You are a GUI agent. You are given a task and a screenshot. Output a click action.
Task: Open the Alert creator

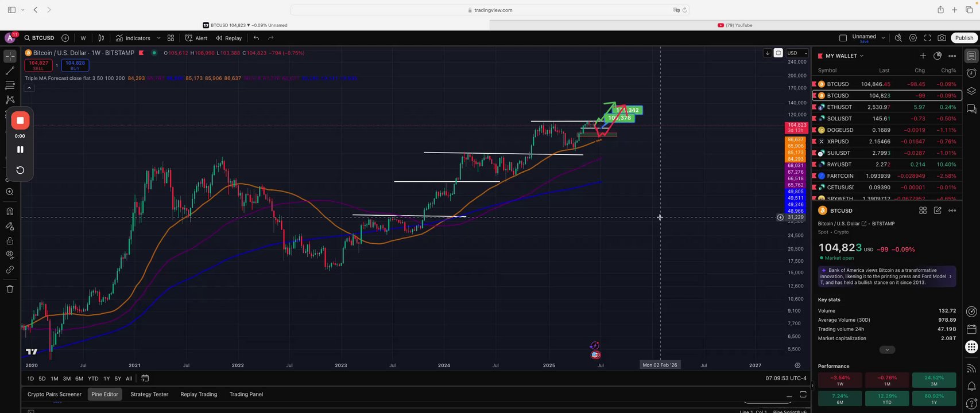coord(196,38)
